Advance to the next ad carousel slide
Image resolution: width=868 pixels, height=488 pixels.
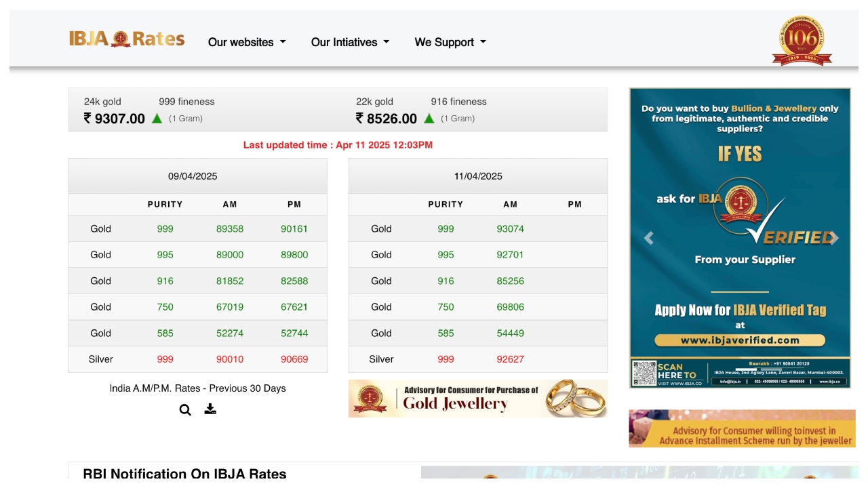pos(834,238)
